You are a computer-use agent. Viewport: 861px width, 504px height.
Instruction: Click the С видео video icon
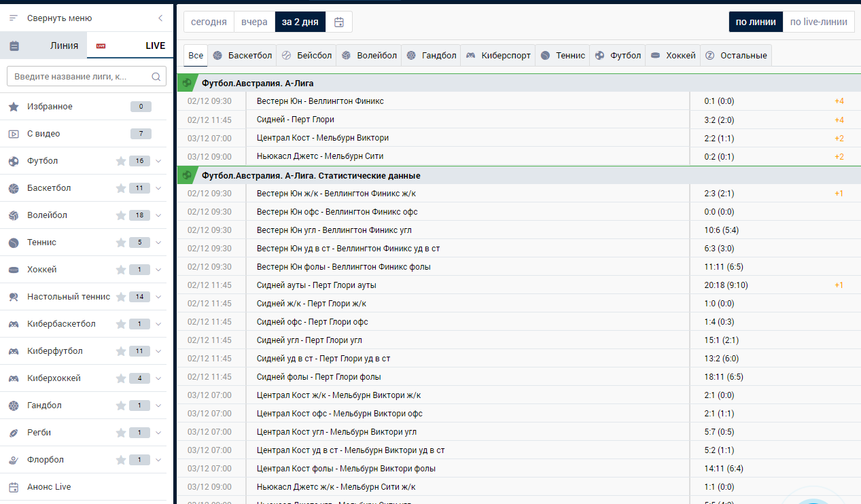point(14,134)
